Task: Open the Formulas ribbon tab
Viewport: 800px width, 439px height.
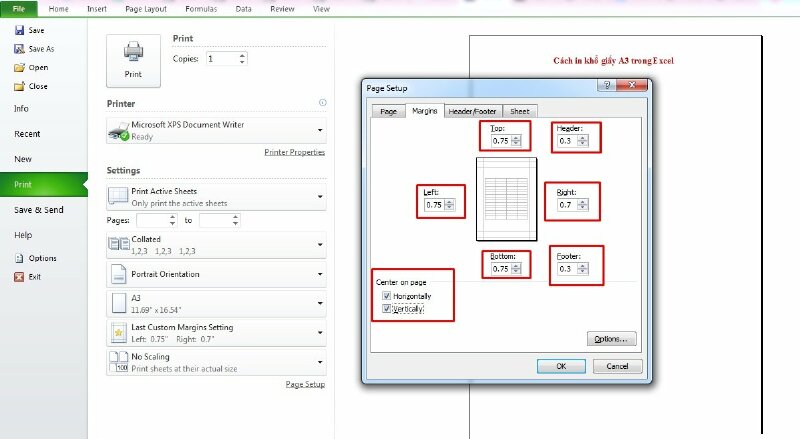Action: [x=201, y=9]
